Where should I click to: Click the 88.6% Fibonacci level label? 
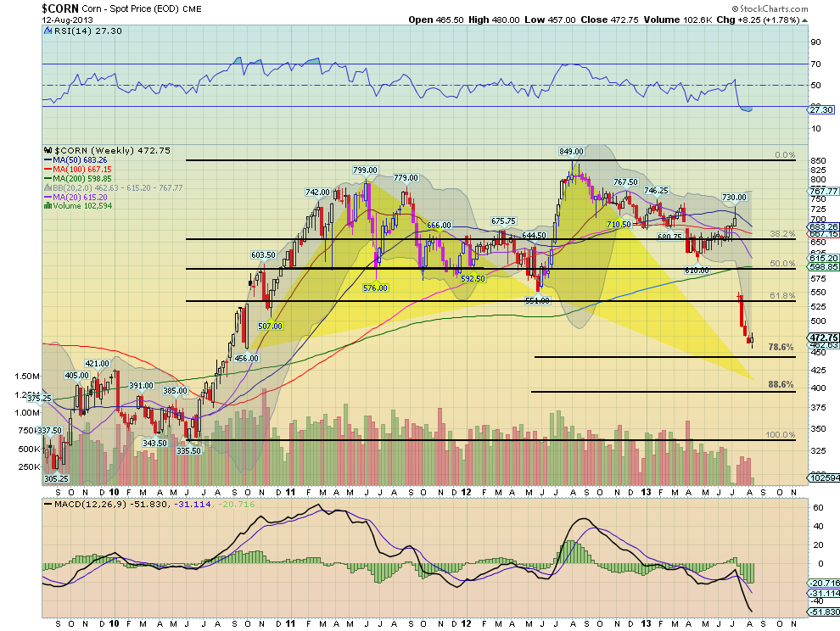point(781,384)
